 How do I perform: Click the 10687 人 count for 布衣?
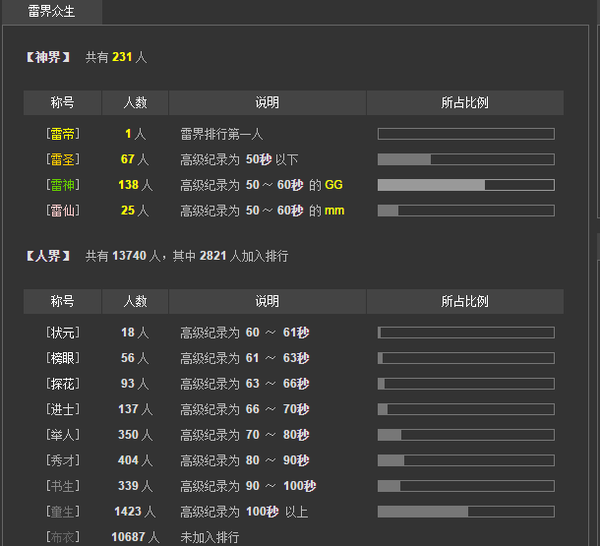click(x=135, y=537)
